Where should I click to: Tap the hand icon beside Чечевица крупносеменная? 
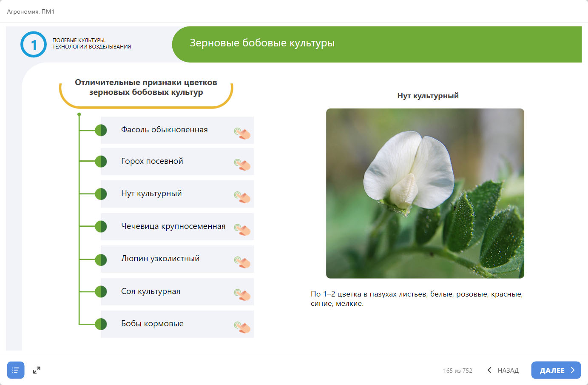pos(242,230)
